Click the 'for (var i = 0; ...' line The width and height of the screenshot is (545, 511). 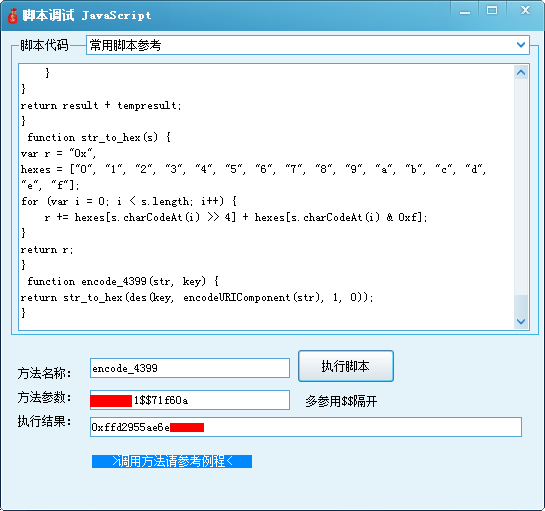(x=129, y=201)
